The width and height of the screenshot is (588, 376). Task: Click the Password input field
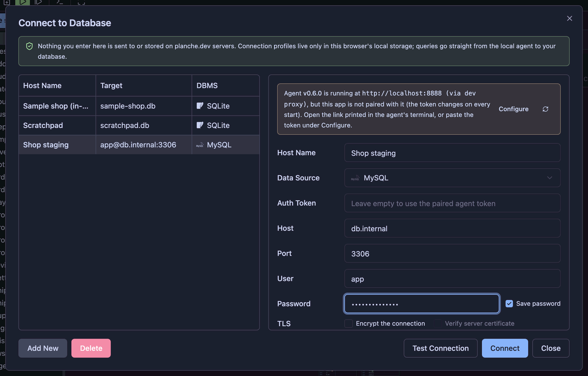(422, 304)
